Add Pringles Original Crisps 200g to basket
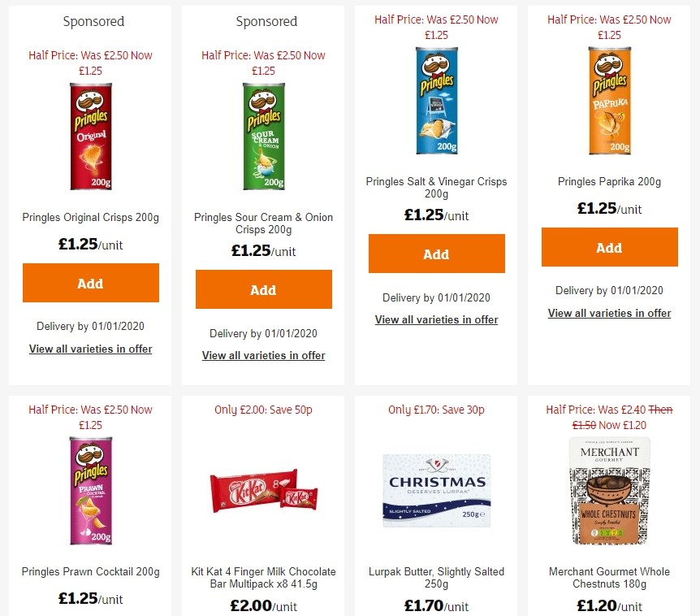700x616 pixels. 90,283
